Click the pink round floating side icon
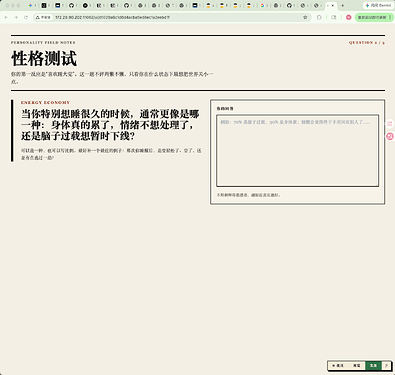The width and height of the screenshot is (395, 375). click(390, 136)
